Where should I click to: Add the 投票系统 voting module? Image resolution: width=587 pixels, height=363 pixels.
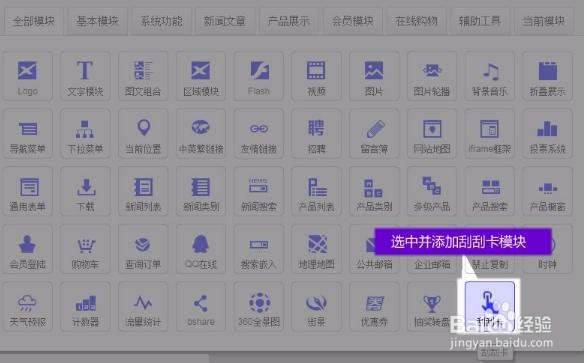pyautogui.click(x=547, y=134)
